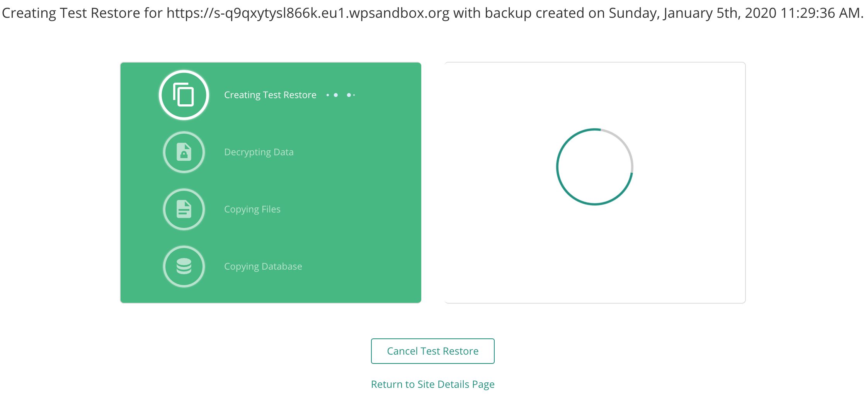The height and width of the screenshot is (394, 868).
Task: Click the wpsandbox.org site URL in heading
Action: coord(308,13)
